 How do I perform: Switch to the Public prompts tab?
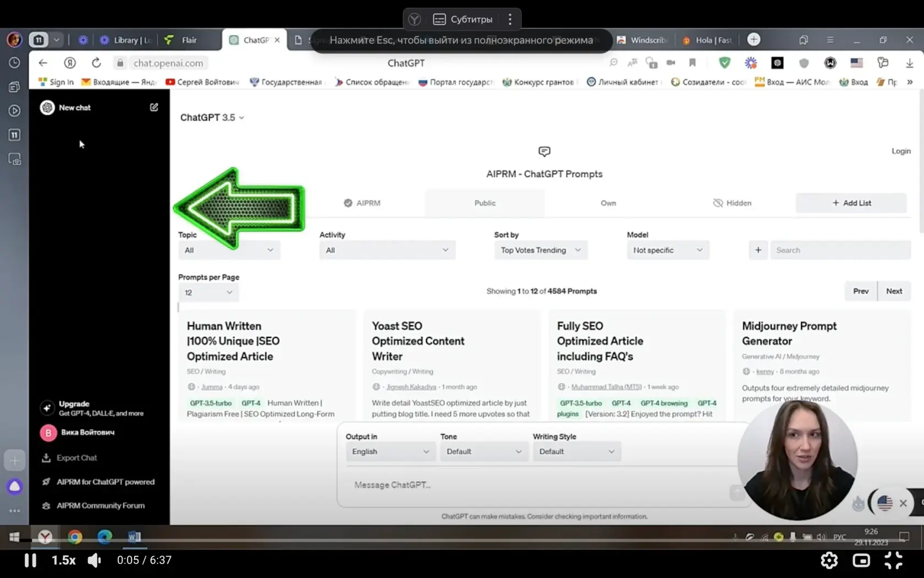tap(485, 203)
